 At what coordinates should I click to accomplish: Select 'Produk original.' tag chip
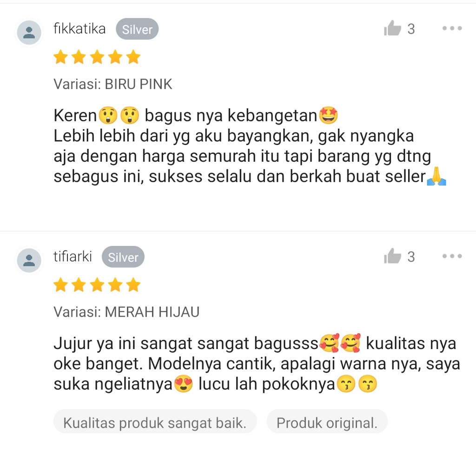click(x=327, y=423)
